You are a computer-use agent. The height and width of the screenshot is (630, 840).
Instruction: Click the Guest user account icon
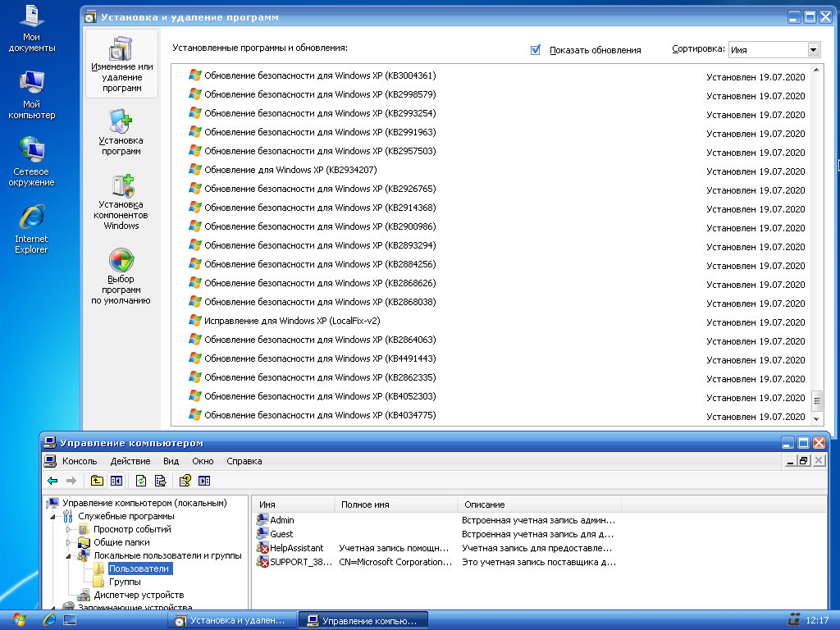262,533
